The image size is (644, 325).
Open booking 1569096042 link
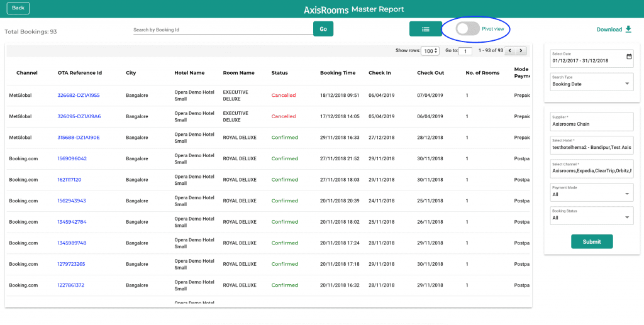pos(72,158)
